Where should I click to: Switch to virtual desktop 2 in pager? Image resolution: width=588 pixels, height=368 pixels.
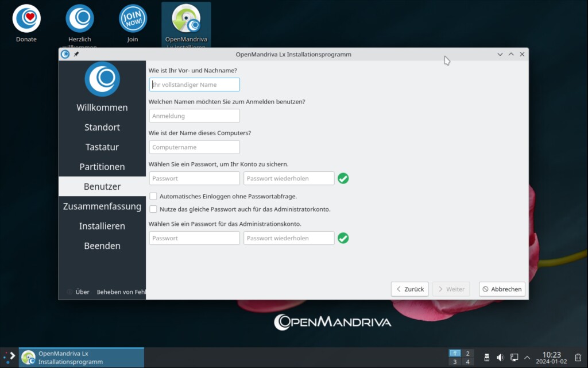pos(467,353)
